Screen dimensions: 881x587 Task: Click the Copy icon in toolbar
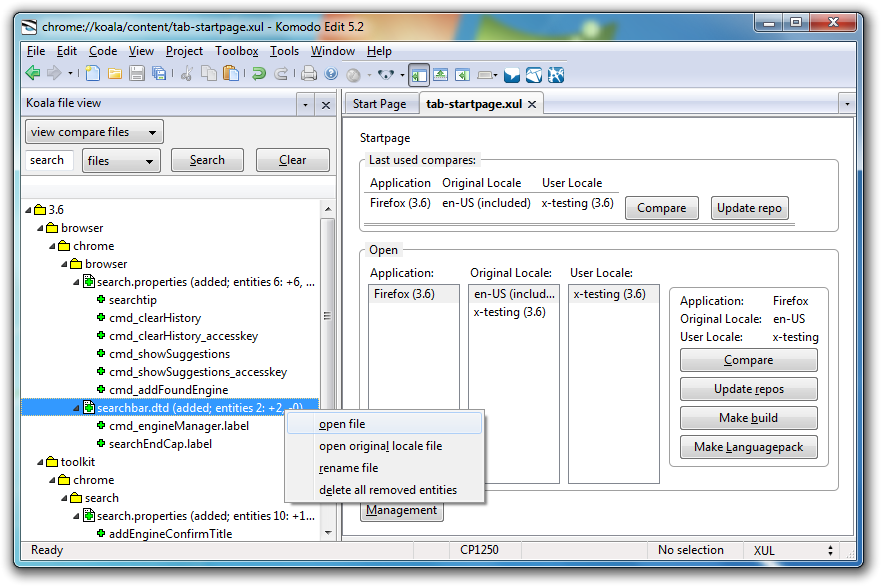point(209,74)
